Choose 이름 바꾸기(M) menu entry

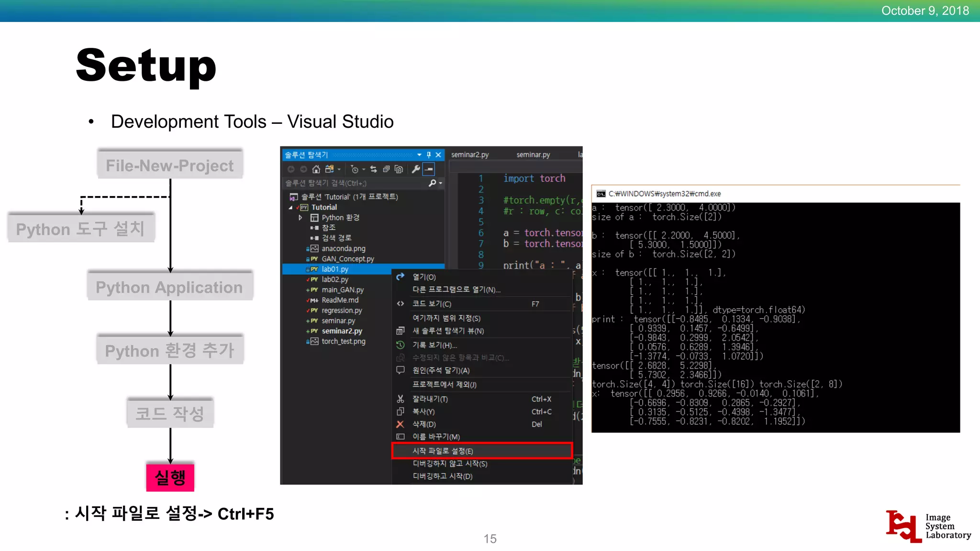pyautogui.click(x=482, y=437)
